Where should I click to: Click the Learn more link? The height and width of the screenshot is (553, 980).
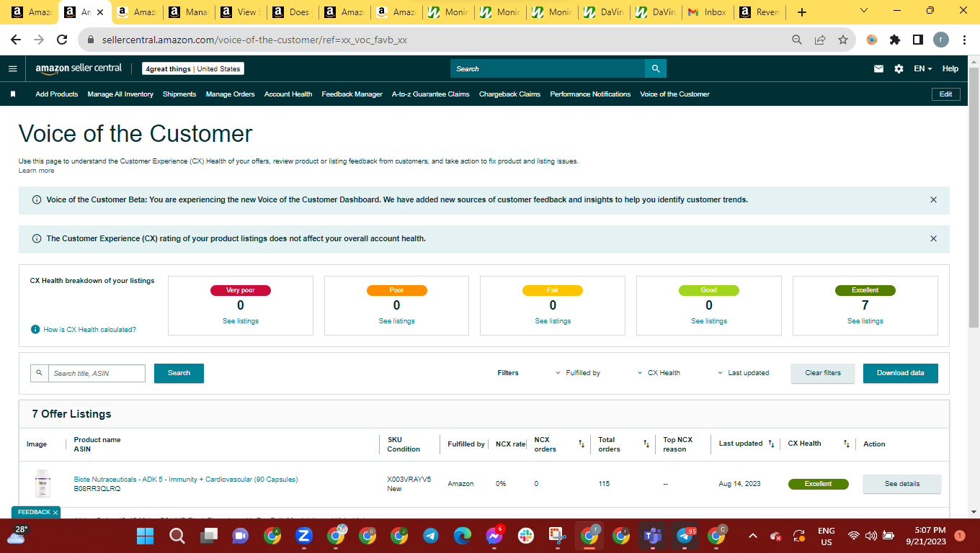pos(36,171)
